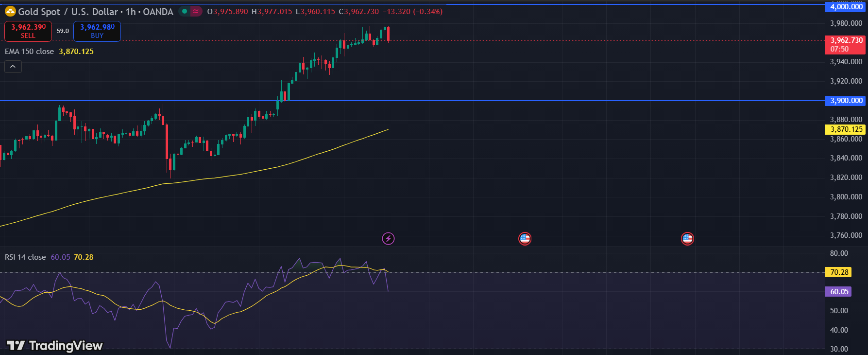
Task: Click the blue 3,900.000 price axis label
Action: [x=846, y=101]
